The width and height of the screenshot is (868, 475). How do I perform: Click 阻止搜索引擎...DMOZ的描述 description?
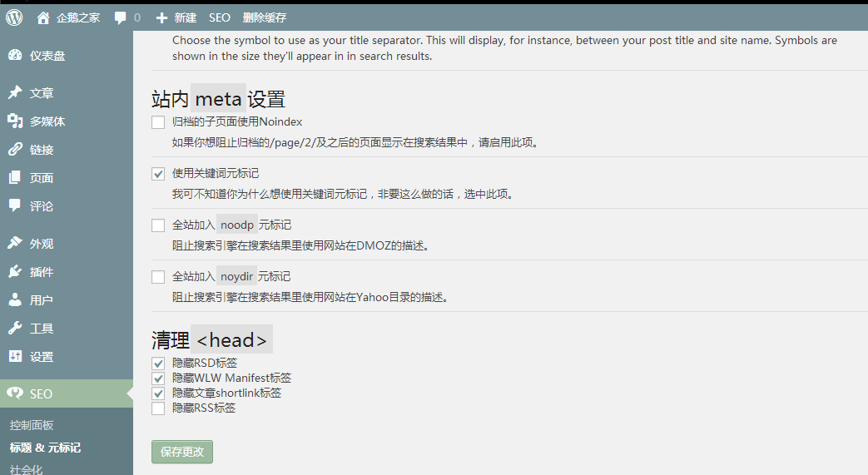300,245
